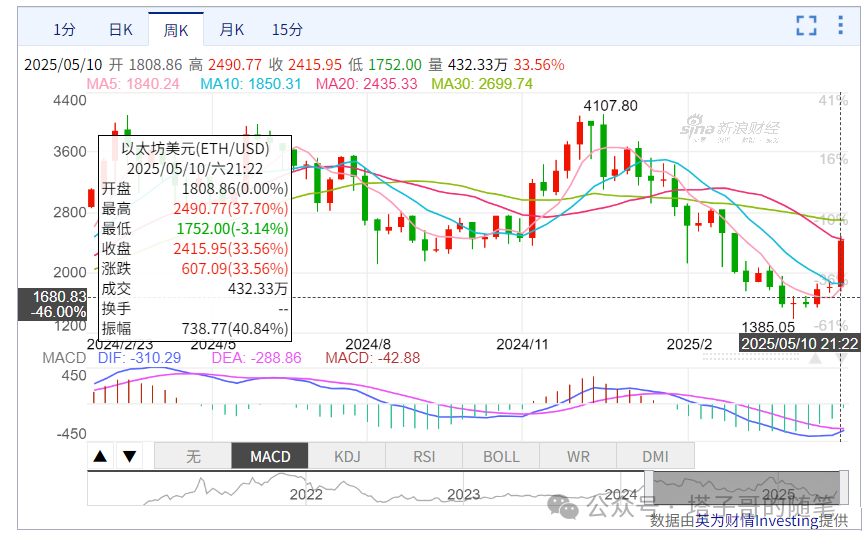
Task: Click the 收盘 2415.95(33.56%) tooltip row
Action: click(x=195, y=249)
